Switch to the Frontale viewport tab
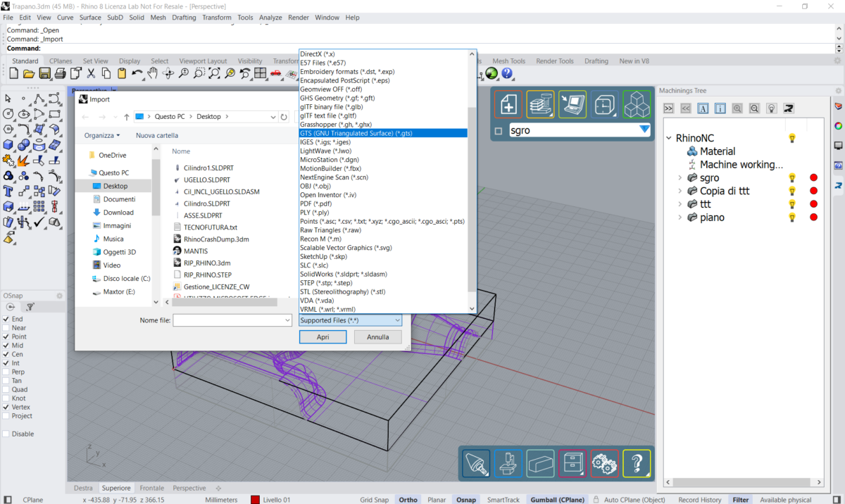Viewport: 845px width, 504px height. (151, 488)
